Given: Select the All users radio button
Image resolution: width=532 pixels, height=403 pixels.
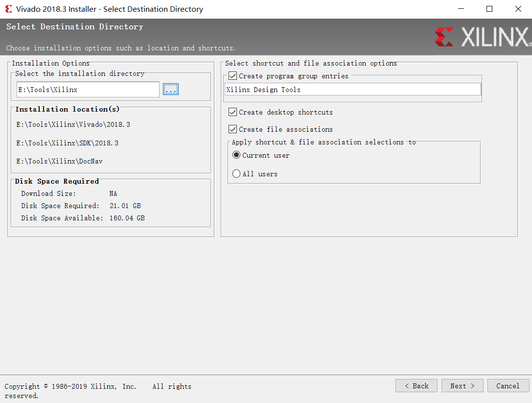Looking at the screenshot, I should pos(236,174).
